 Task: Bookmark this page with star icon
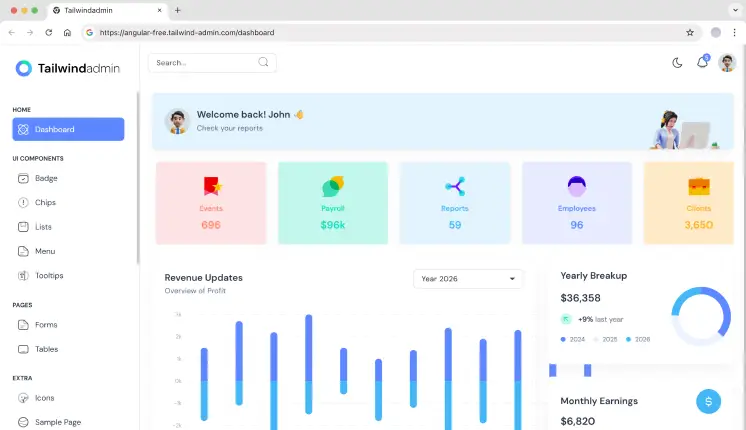(690, 32)
